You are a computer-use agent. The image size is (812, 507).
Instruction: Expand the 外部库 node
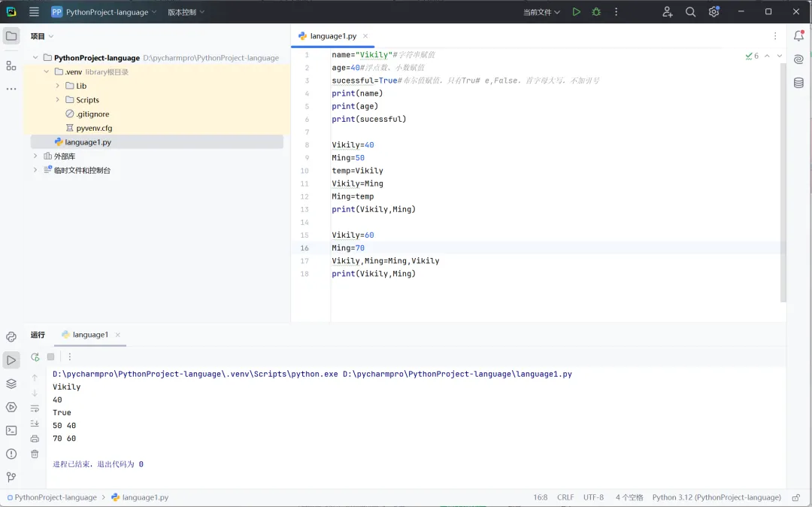pyautogui.click(x=35, y=156)
